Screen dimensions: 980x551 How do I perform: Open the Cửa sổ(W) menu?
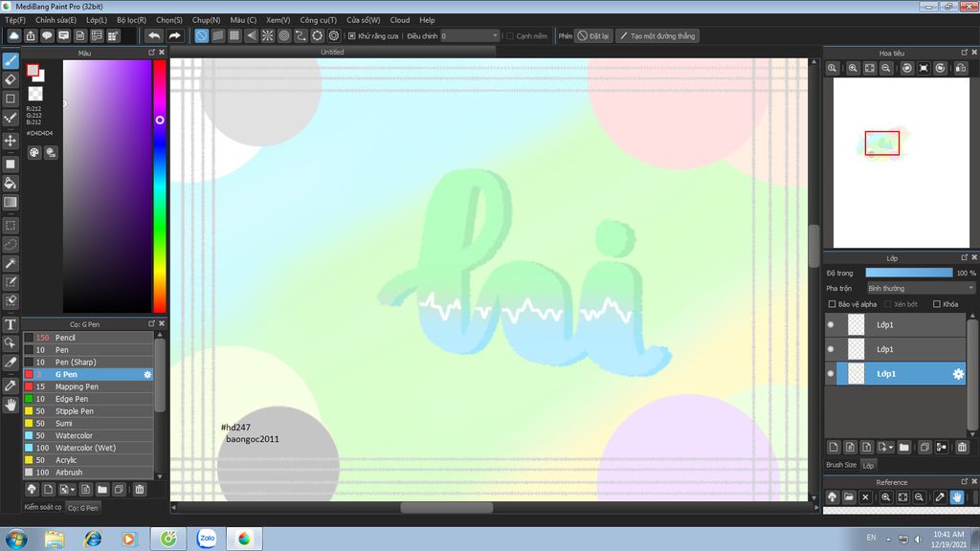pyautogui.click(x=363, y=20)
